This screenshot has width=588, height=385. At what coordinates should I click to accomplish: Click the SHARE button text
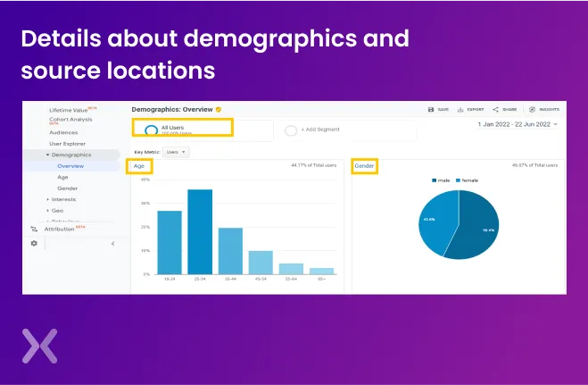(509, 110)
